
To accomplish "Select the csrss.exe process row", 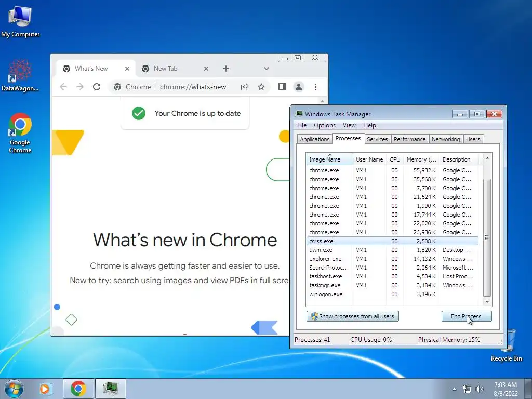I will pos(392,241).
